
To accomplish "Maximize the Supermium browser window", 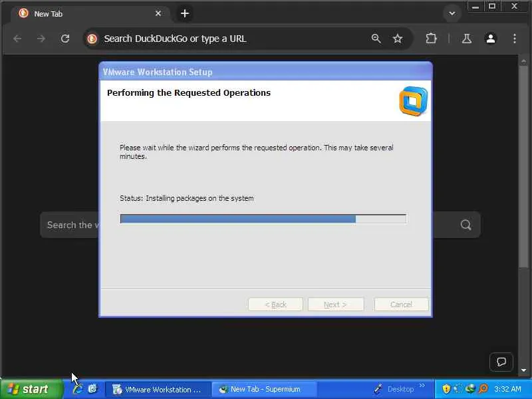I will pyautogui.click(x=492, y=7).
